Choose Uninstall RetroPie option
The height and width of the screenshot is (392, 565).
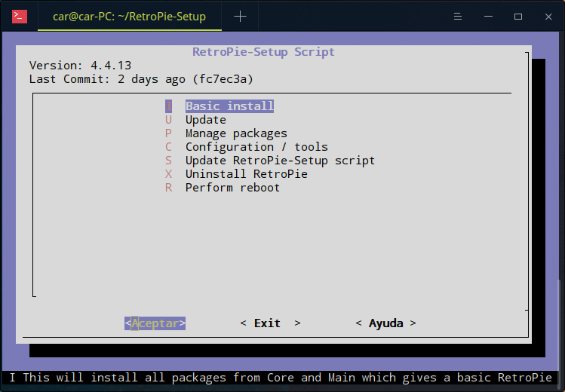coord(246,174)
